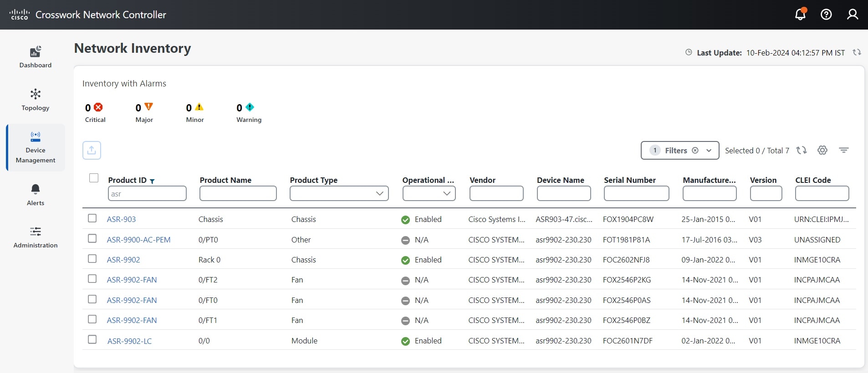Expand the Filters dropdown chevron
868x373 pixels.
(709, 151)
